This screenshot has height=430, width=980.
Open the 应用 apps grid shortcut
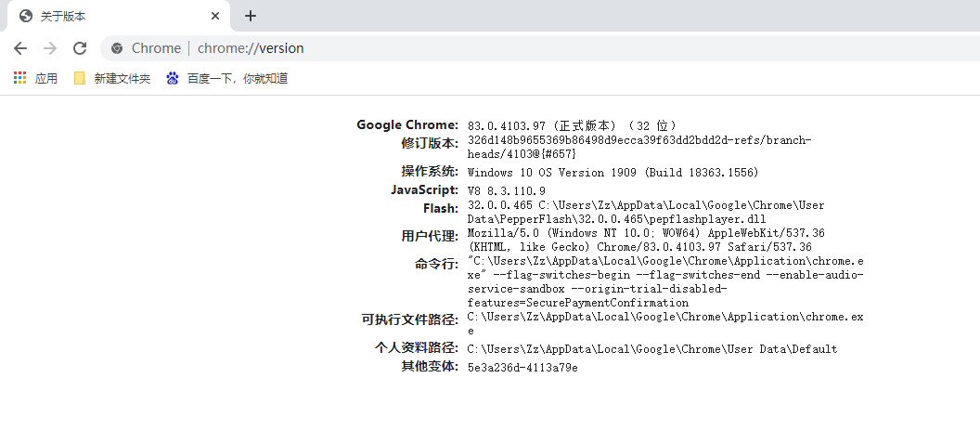click(35, 79)
